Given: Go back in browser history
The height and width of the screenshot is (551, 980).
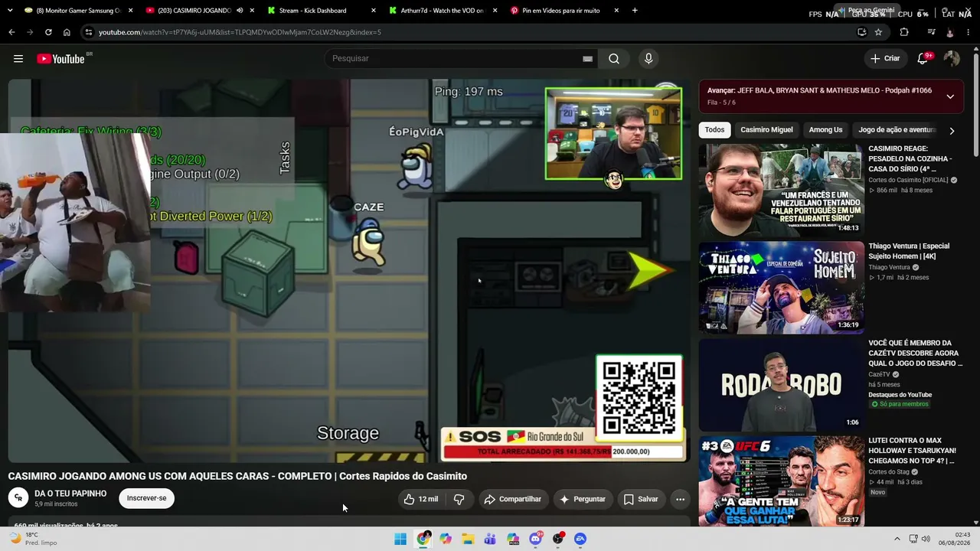Looking at the screenshot, I should point(11,32).
